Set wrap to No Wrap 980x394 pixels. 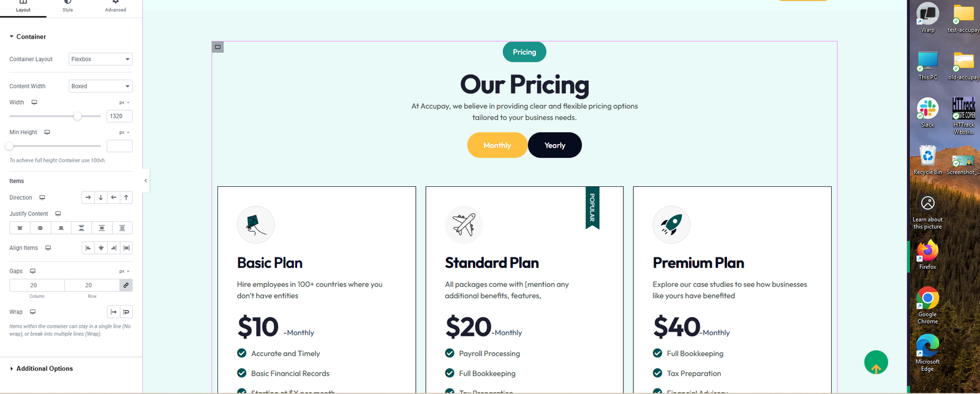click(113, 312)
